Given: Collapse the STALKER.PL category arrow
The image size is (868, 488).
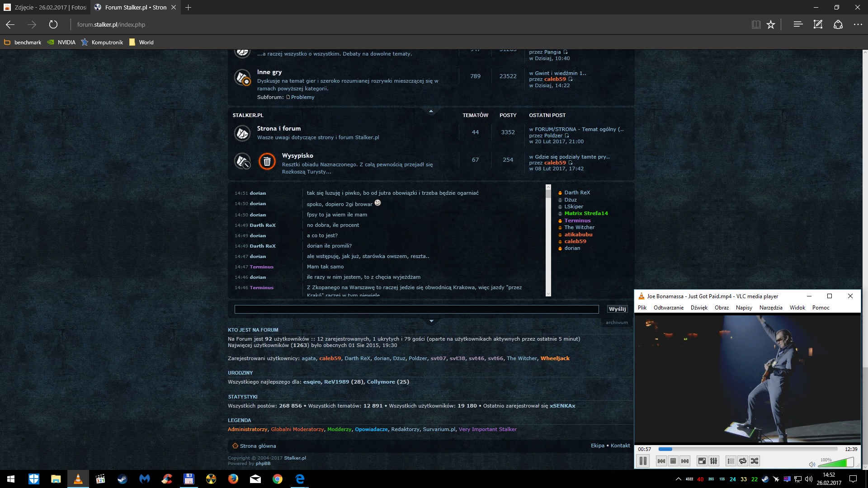Looking at the screenshot, I should tap(431, 111).
